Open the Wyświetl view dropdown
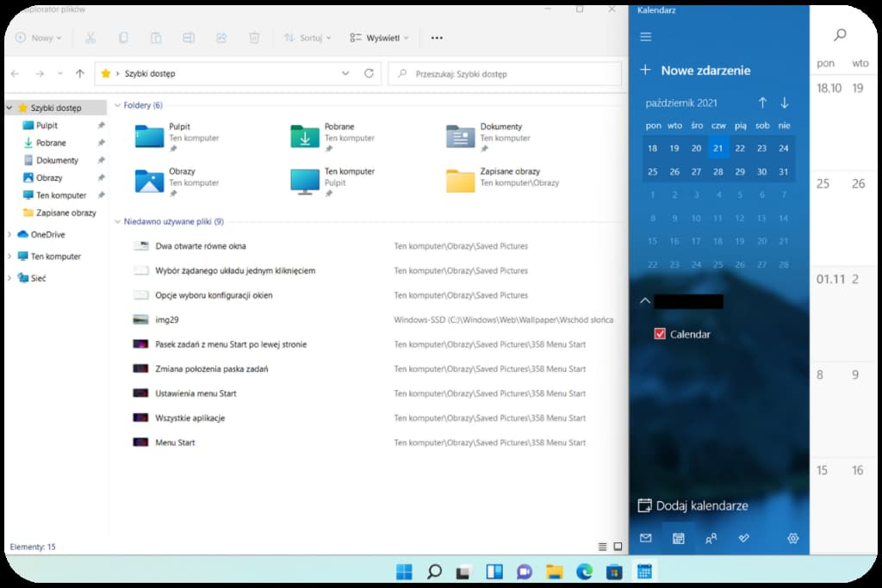The image size is (882, 588). (379, 38)
